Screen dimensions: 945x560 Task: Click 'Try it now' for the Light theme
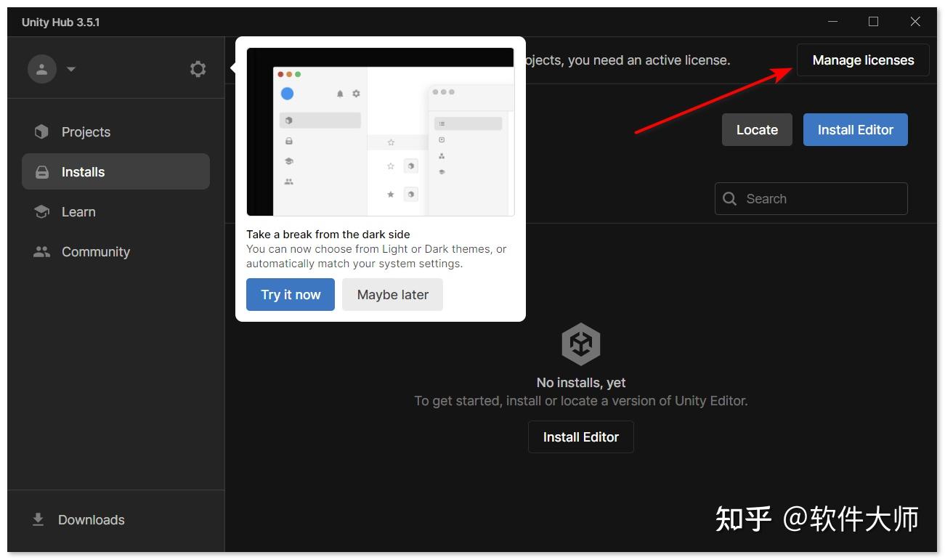tap(290, 294)
